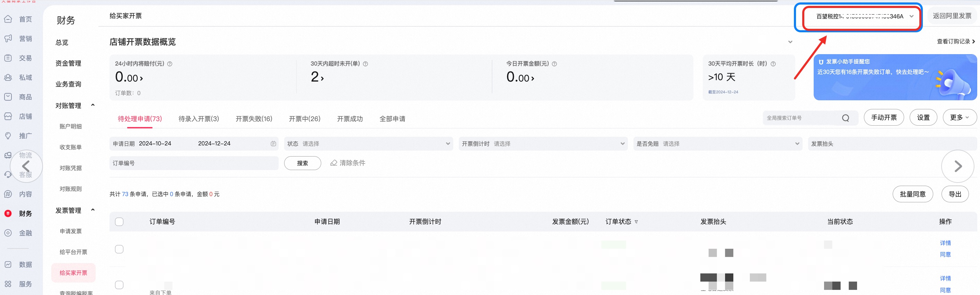Click the right carousel arrow circle
The image size is (980, 295).
(958, 166)
